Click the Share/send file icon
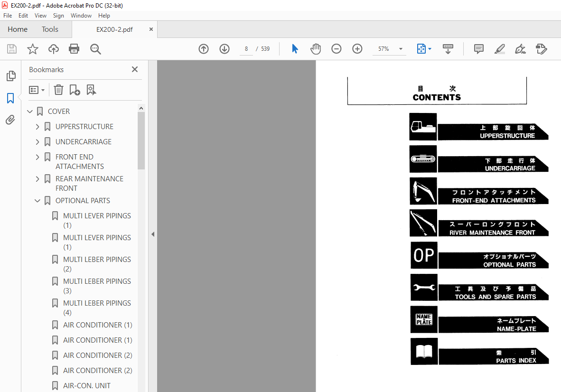 coord(542,48)
